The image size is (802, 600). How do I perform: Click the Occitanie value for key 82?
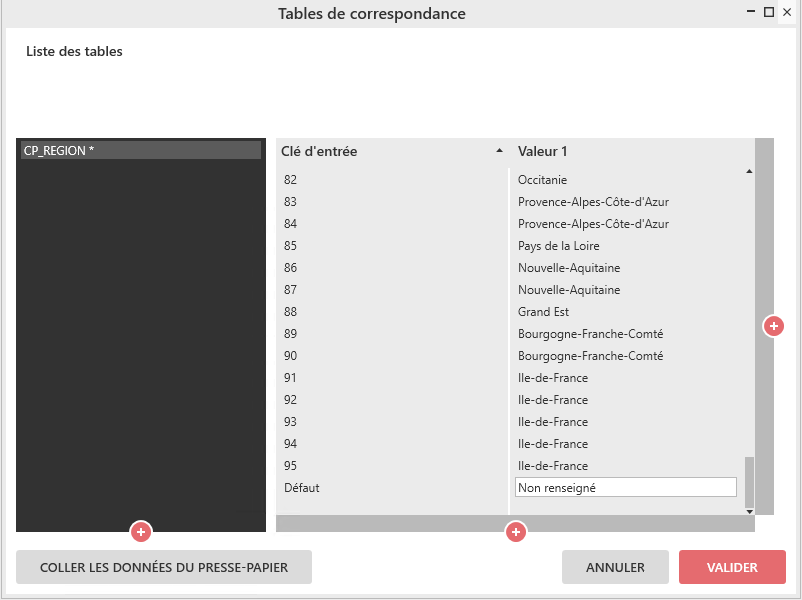(x=542, y=180)
